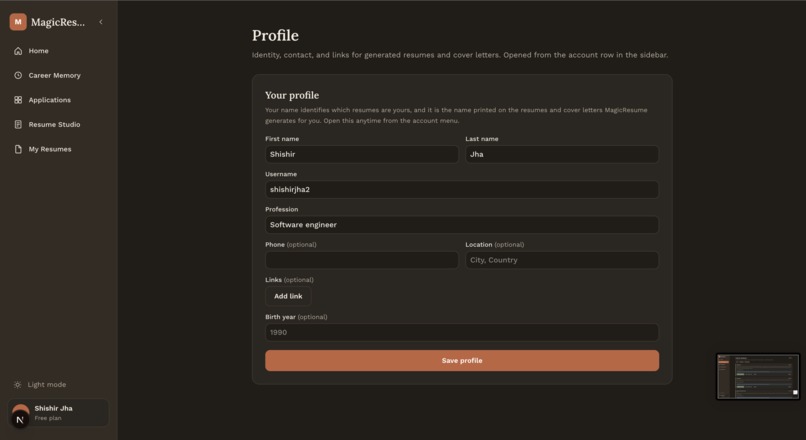The image size is (806, 440).
Task: Click the MagicResume logo icon
Action: 18,22
